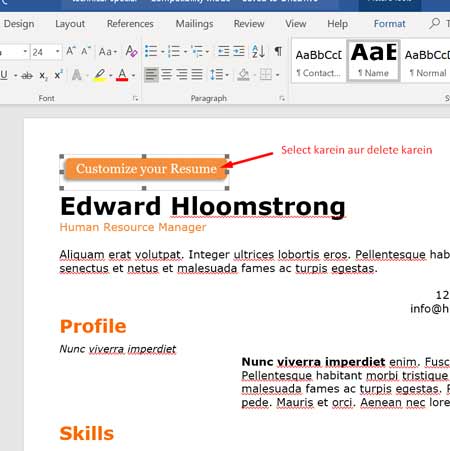
Task: Switch to the Design tab
Action: (x=19, y=24)
